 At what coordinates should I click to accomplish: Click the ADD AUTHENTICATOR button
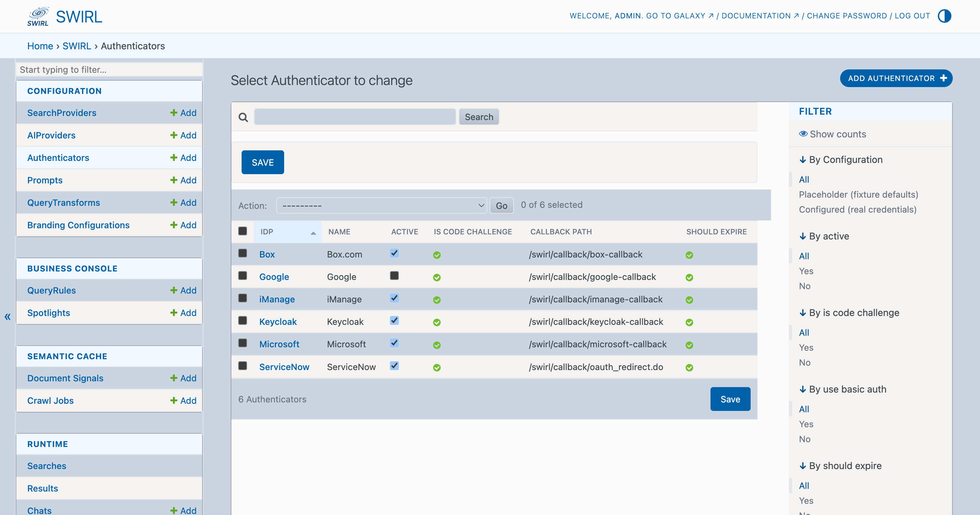(x=896, y=78)
